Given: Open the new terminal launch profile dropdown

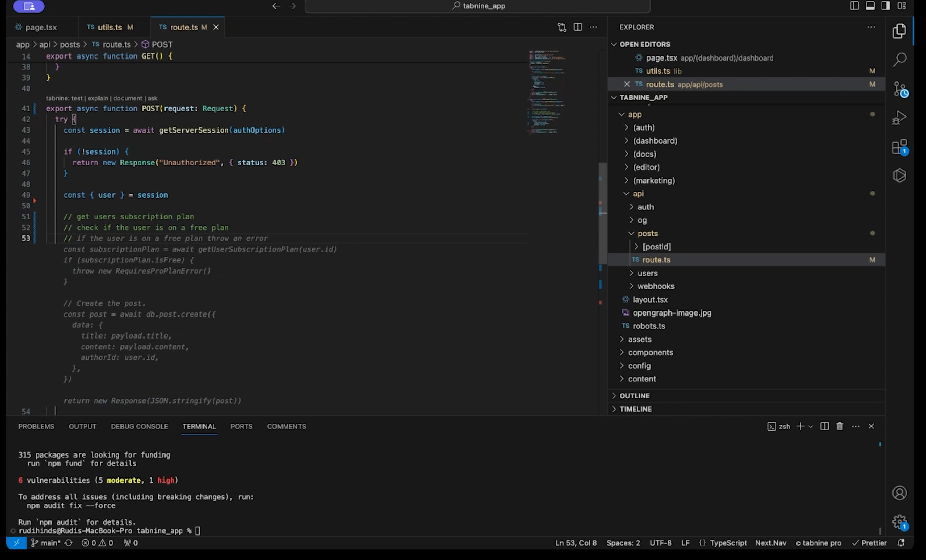Looking at the screenshot, I should pos(811,426).
